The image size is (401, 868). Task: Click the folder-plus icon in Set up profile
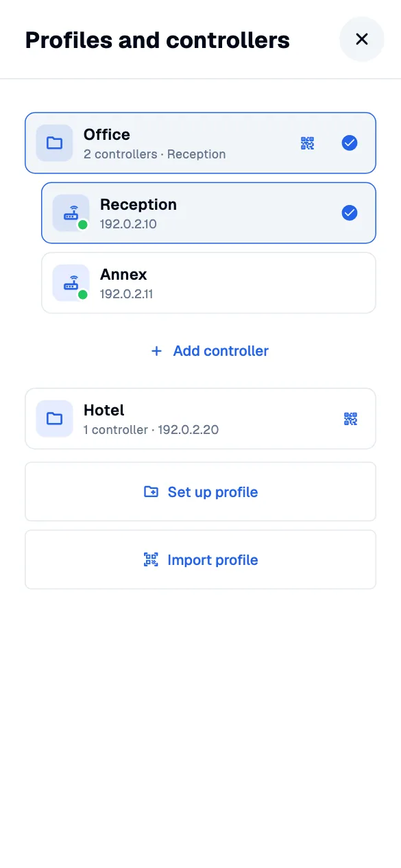tap(151, 492)
